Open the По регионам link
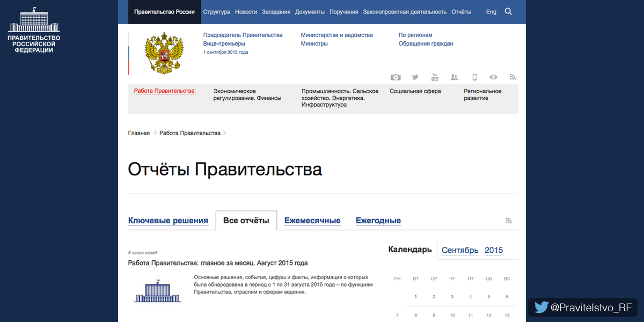 tap(415, 35)
